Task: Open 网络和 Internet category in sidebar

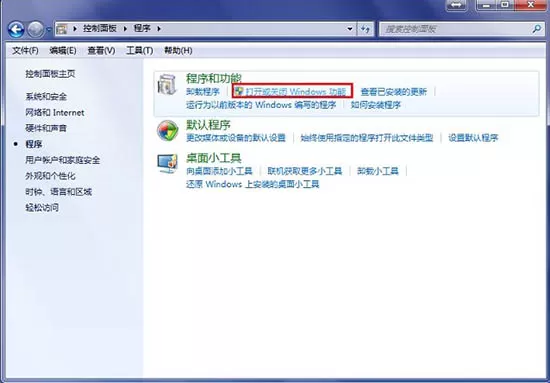Action: click(55, 113)
